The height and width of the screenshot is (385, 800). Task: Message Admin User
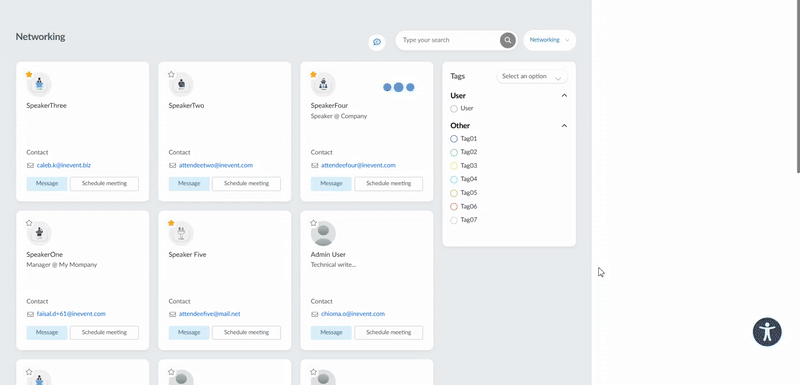click(x=331, y=332)
